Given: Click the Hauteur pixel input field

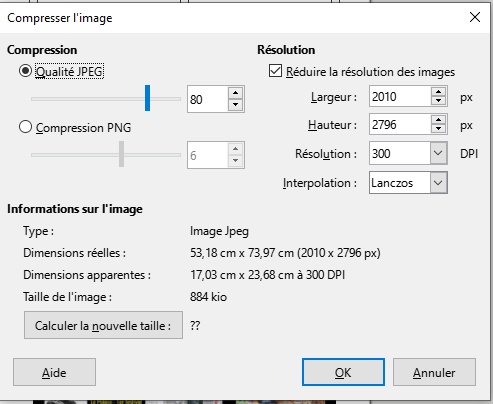Looking at the screenshot, I should pos(400,124).
